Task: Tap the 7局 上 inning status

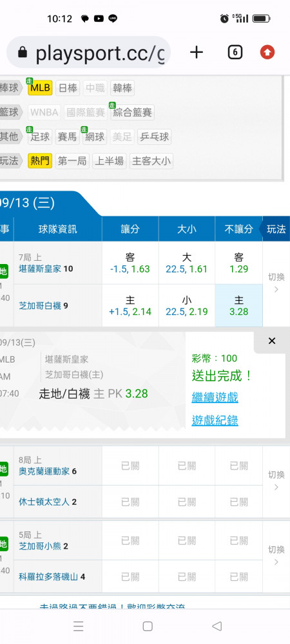Action: [30, 258]
